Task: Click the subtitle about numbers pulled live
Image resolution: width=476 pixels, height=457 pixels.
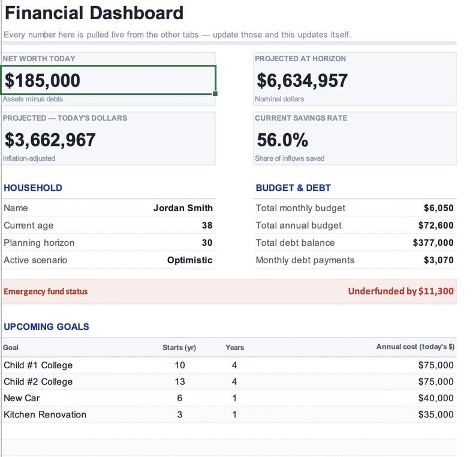Action: click(177, 35)
